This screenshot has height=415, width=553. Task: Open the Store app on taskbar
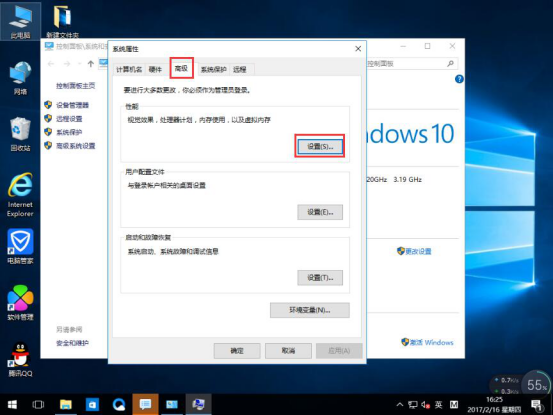click(x=92, y=404)
